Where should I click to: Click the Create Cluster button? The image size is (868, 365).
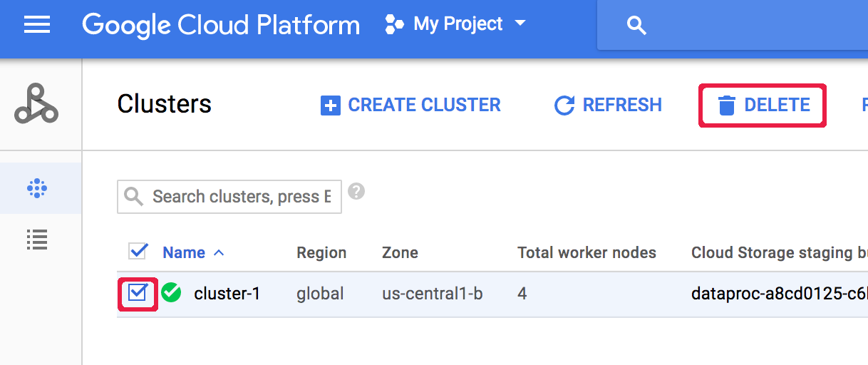point(410,106)
